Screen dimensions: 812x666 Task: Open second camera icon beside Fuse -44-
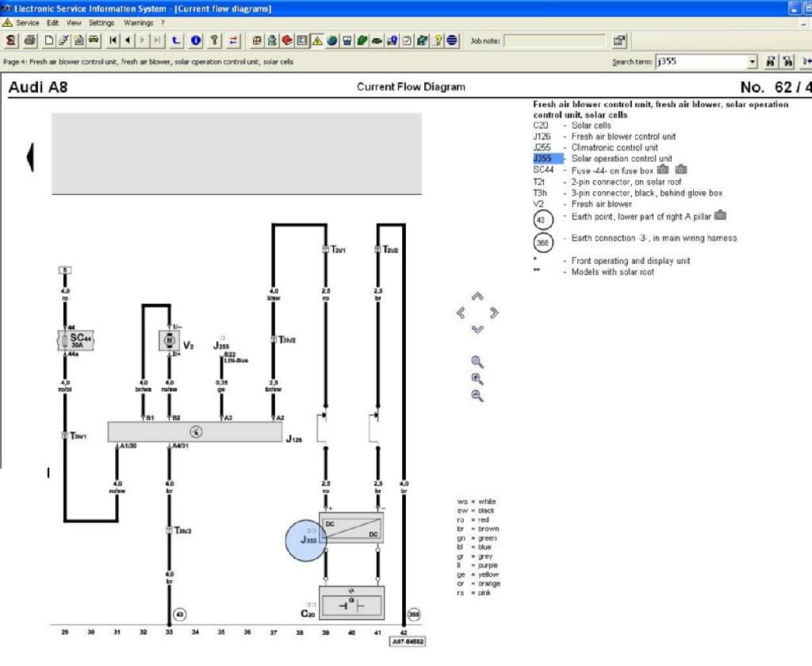pos(681,170)
